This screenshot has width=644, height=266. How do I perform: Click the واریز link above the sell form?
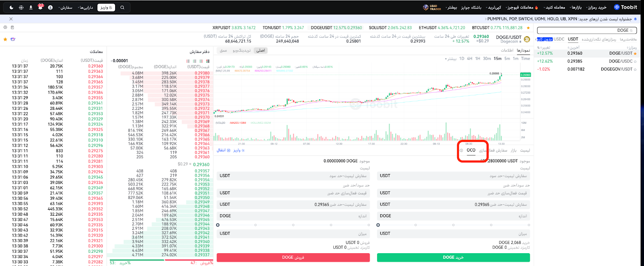pyautogui.click(x=239, y=150)
